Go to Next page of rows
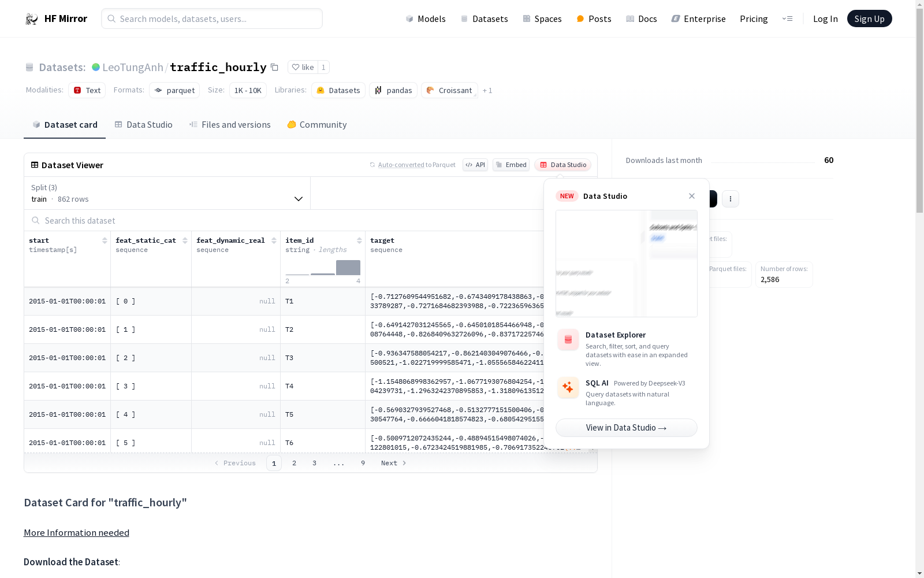This screenshot has height=578, width=924. [x=393, y=463]
